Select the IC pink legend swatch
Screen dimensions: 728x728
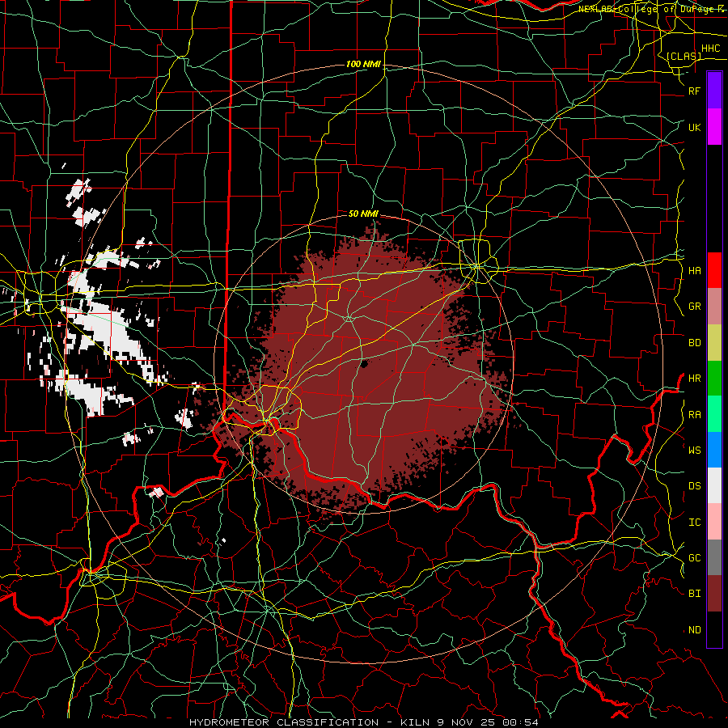tap(714, 522)
